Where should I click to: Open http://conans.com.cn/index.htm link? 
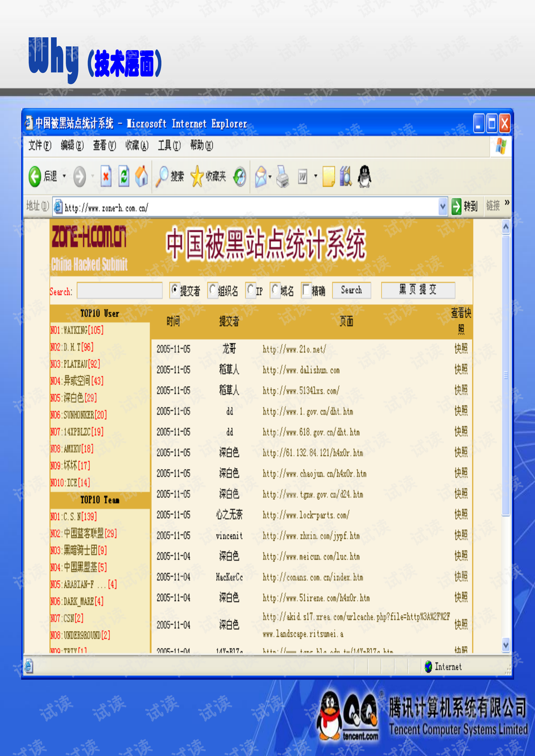313,577
